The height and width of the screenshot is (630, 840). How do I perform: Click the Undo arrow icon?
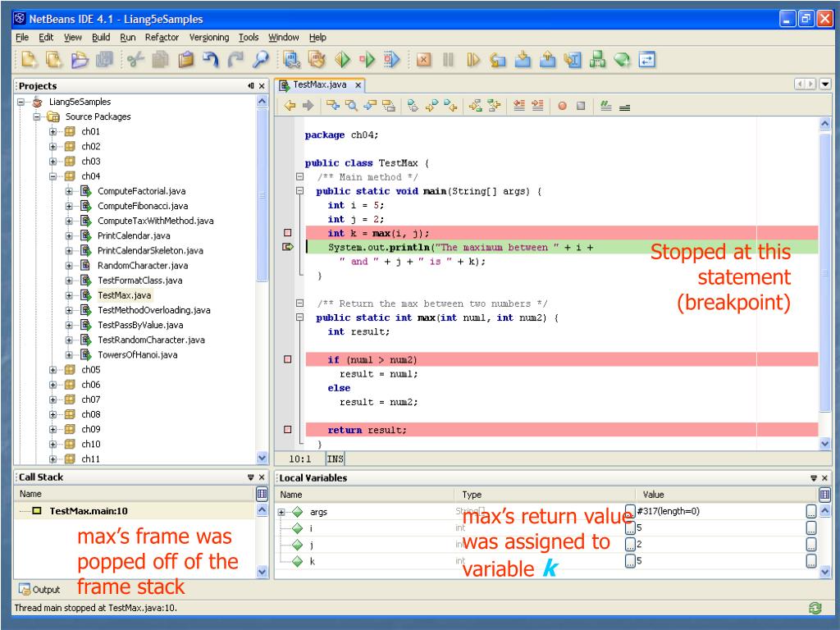pos(210,59)
